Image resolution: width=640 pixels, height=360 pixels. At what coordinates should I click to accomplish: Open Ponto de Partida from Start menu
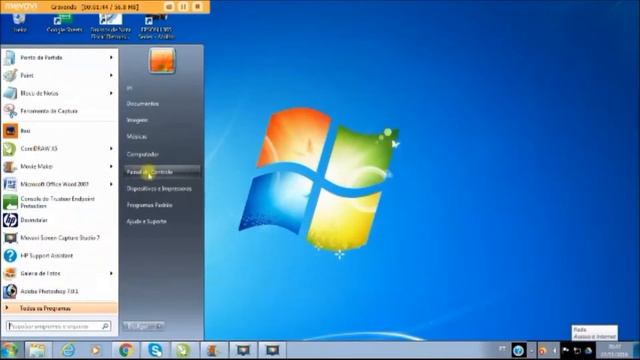(59, 58)
